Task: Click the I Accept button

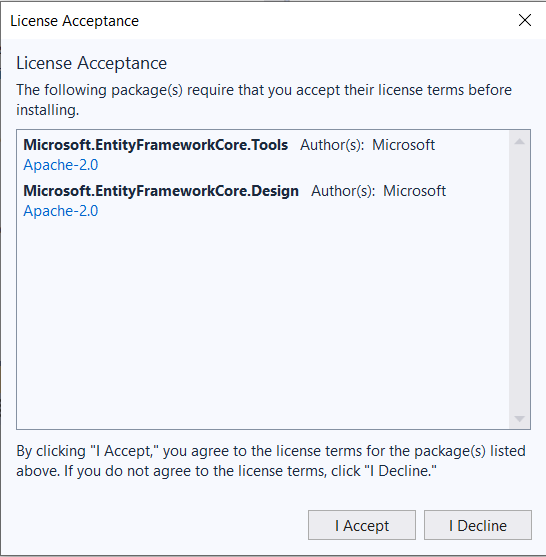Action: [362, 525]
